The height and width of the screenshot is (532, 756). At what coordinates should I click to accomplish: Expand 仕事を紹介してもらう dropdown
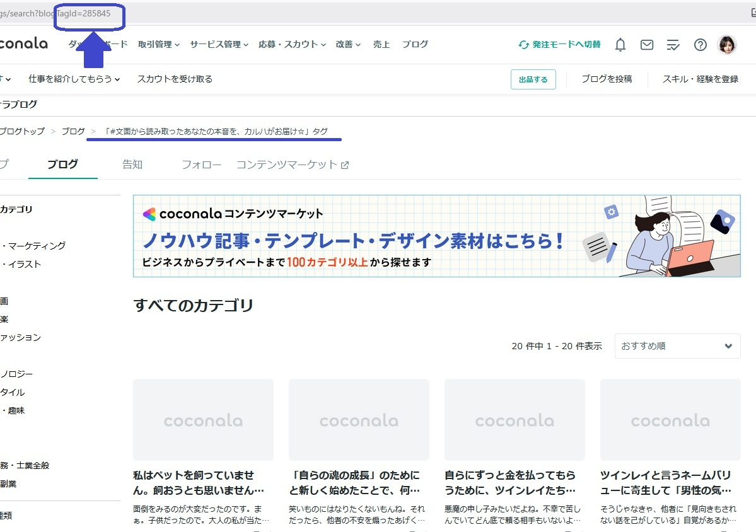coord(74,79)
